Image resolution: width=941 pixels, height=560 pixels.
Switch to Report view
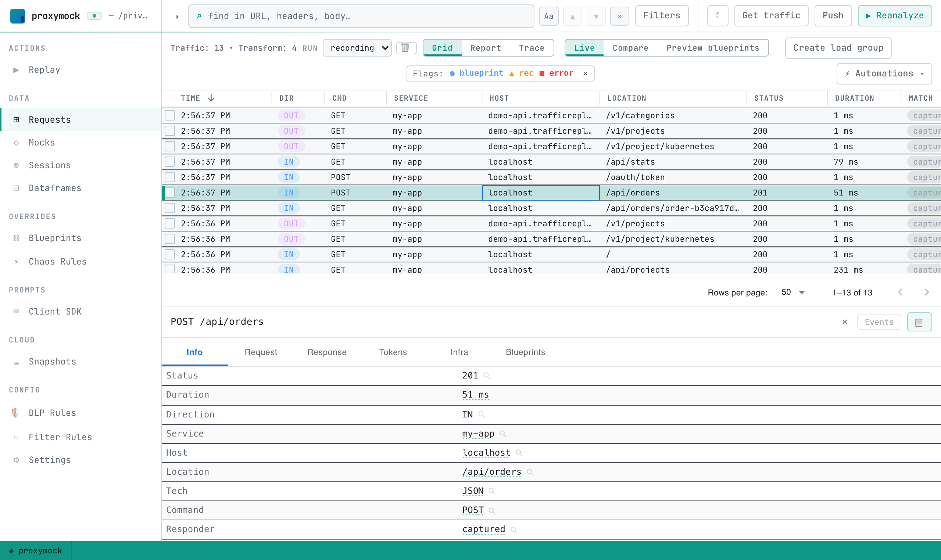click(x=486, y=48)
